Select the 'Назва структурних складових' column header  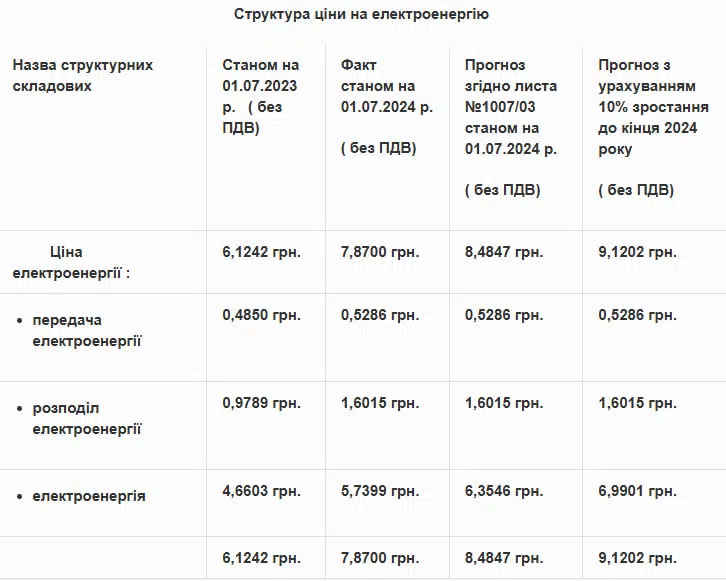click(x=83, y=75)
